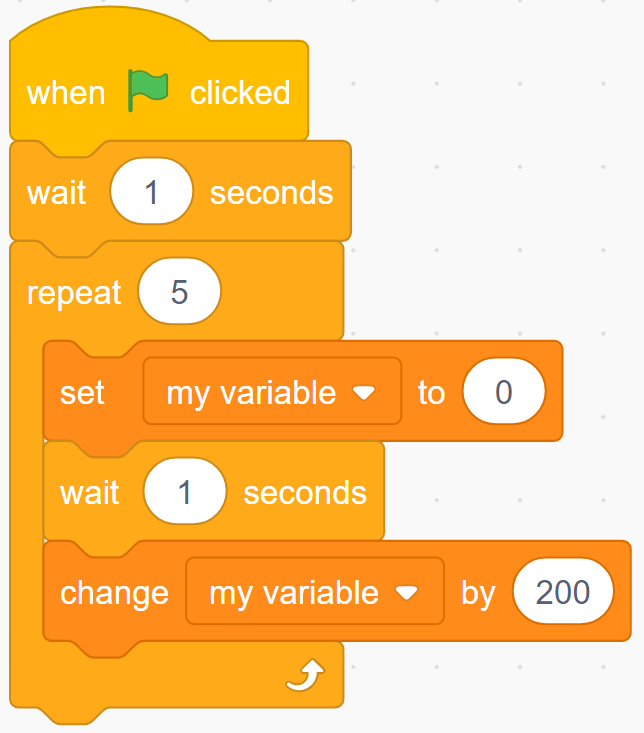The height and width of the screenshot is (733, 644).
Task: Select the repeat block by its "repeat" label
Action: click(x=74, y=293)
